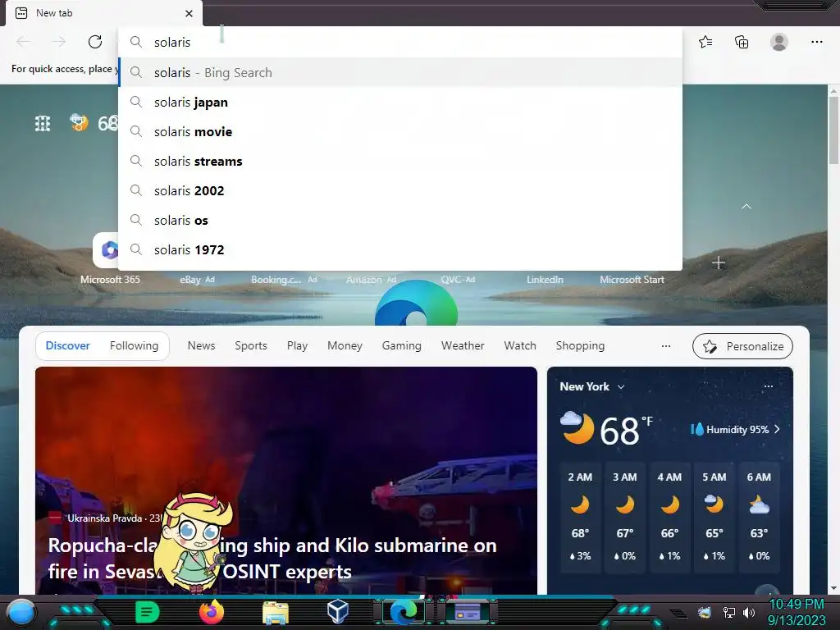
Task: Click the Ukrainska Pravda source label
Action: tap(104, 518)
